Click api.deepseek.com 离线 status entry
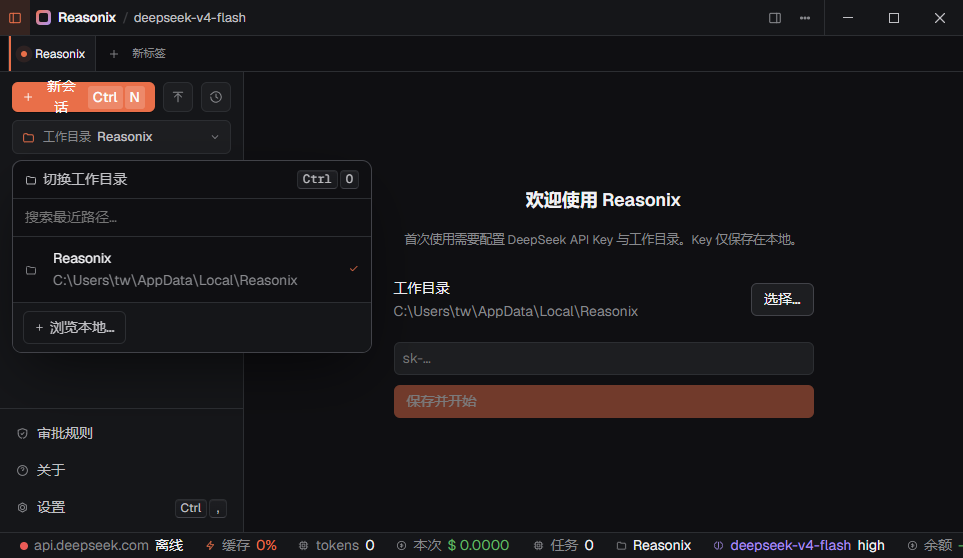This screenshot has width=963, height=558. point(102,545)
